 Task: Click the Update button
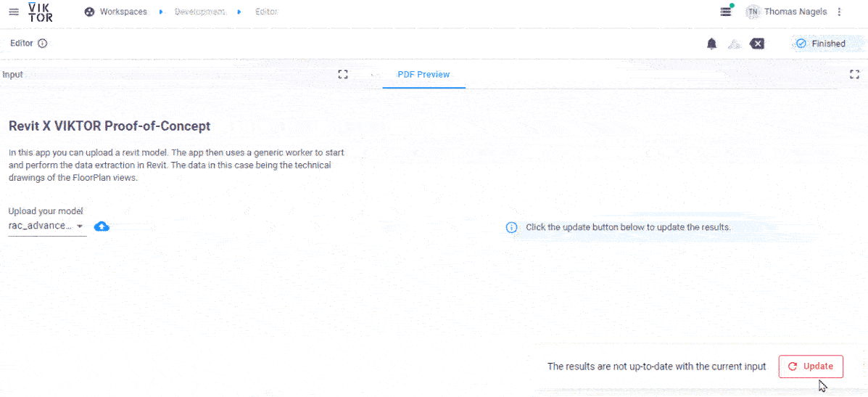pos(811,367)
